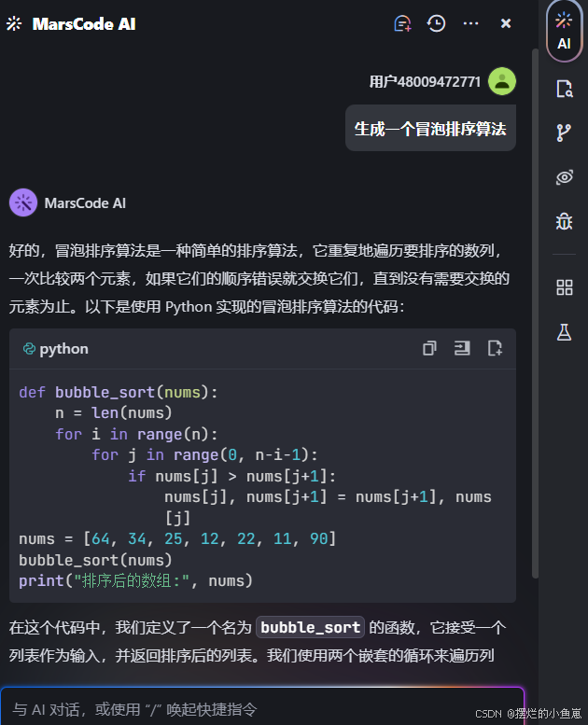Click the user message 生成一个冒泡排序算法
The width and height of the screenshot is (588, 725).
pyautogui.click(x=430, y=128)
